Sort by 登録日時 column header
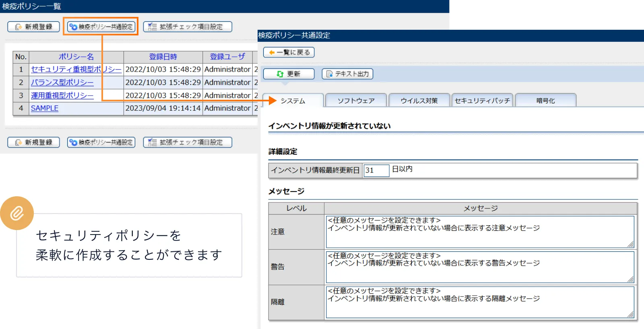The height and width of the screenshot is (329, 644). click(163, 57)
